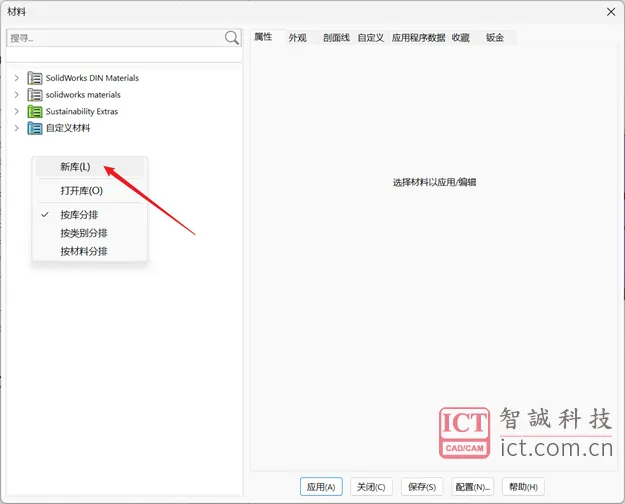Select the SolidWorks DIN Materials library icon

[x=35, y=78]
